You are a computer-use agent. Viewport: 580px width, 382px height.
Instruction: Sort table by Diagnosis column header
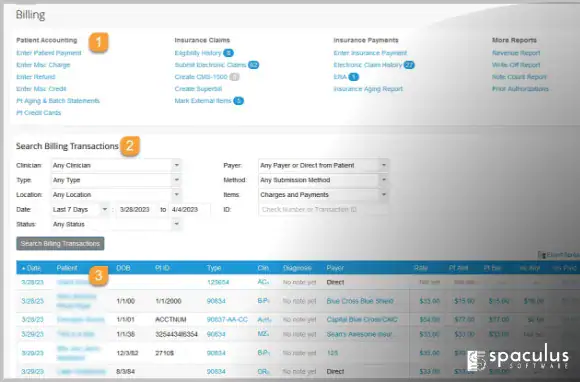point(297,268)
